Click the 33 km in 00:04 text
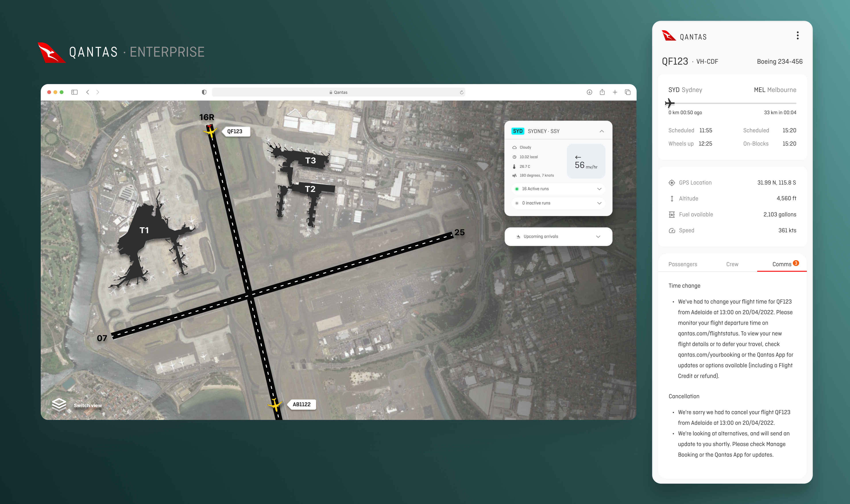The width and height of the screenshot is (850, 504). (780, 112)
